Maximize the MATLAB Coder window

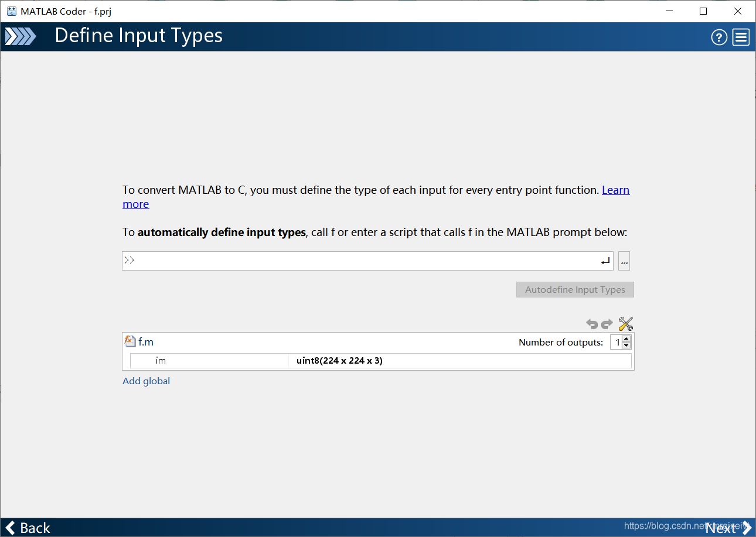tap(703, 11)
